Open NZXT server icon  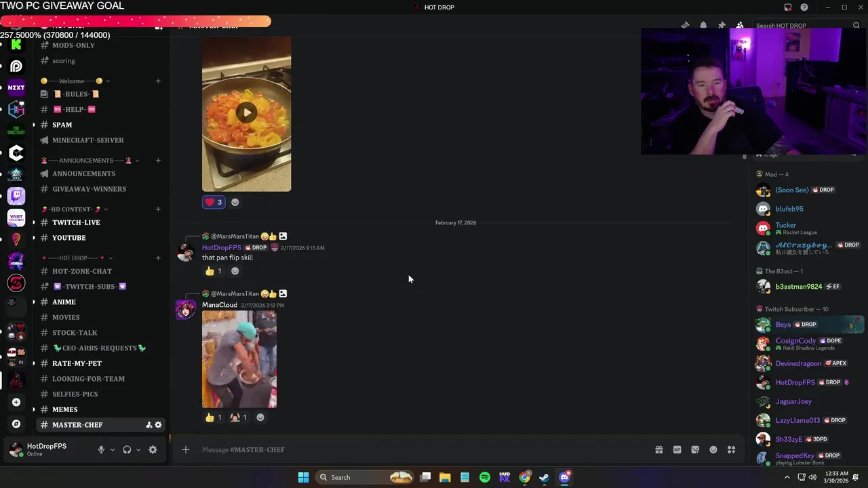[16, 87]
